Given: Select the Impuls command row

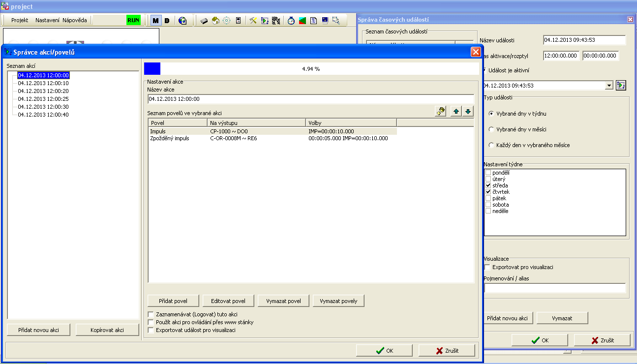Looking at the screenshot, I should (x=273, y=131).
